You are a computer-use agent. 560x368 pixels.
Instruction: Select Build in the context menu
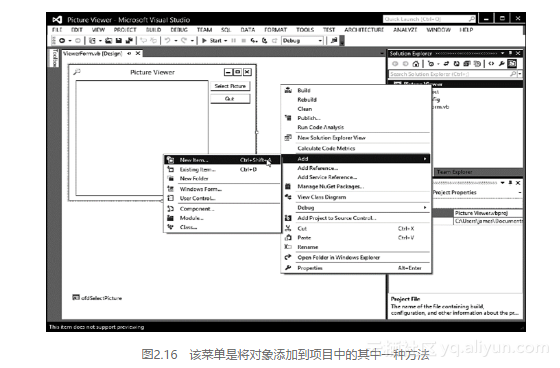tap(356, 90)
